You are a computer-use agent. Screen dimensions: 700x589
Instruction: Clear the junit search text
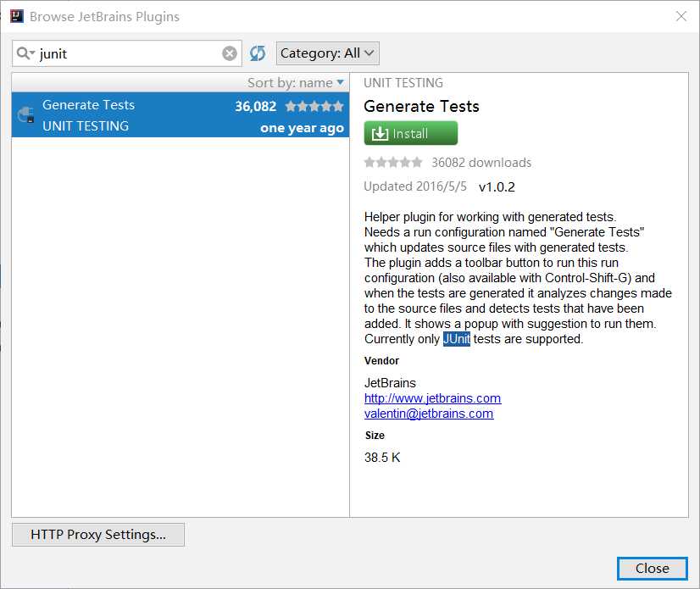[x=230, y=53]
